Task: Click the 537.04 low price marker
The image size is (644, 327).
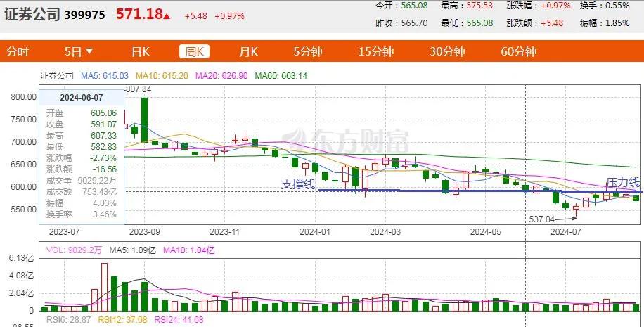Action: coord(541,219)
